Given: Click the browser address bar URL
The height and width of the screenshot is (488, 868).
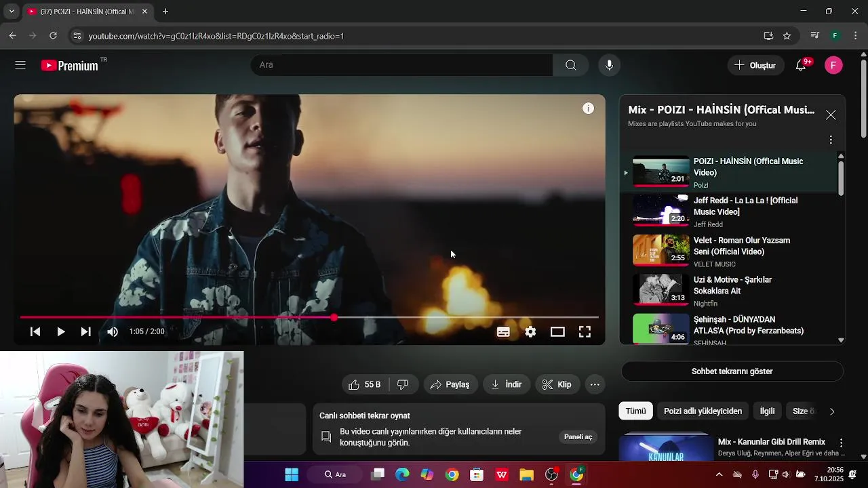Looking at the screenshot, I should [216, 36].
